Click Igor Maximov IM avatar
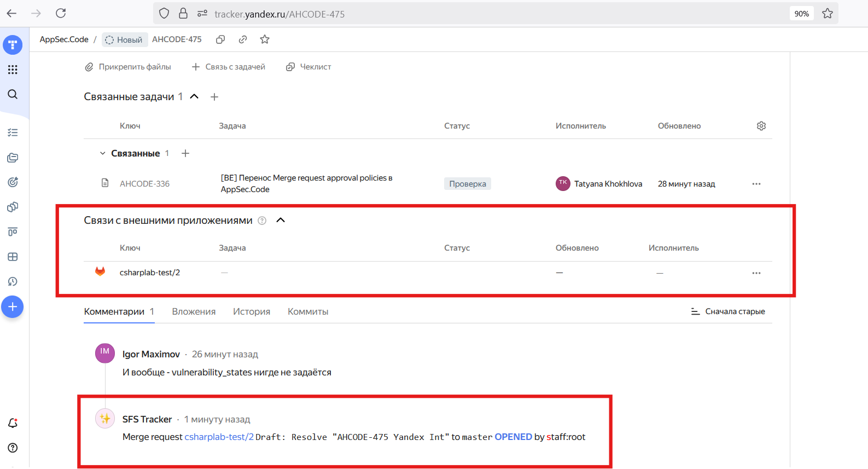Screen dimensions: 868x469 [105, 353]
